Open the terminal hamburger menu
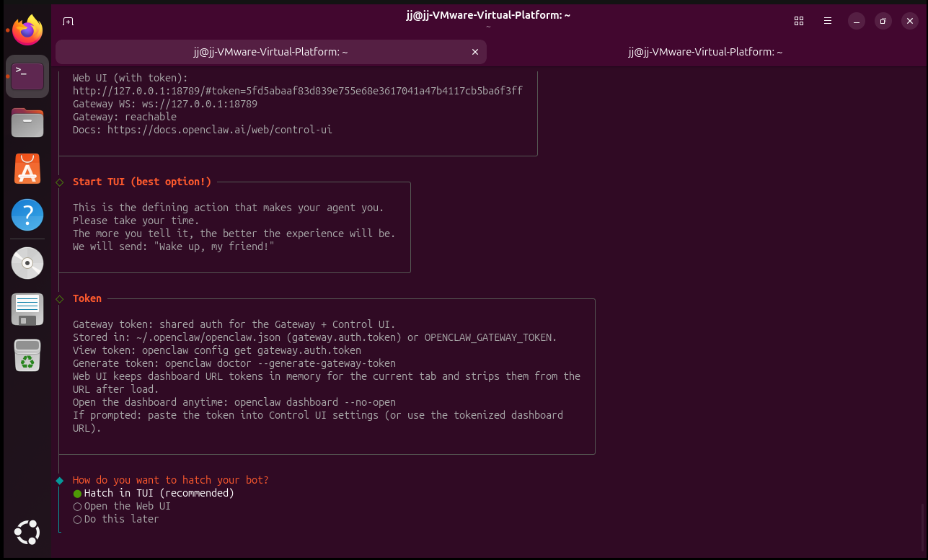 pyautogui.click(x=828, y=21)
